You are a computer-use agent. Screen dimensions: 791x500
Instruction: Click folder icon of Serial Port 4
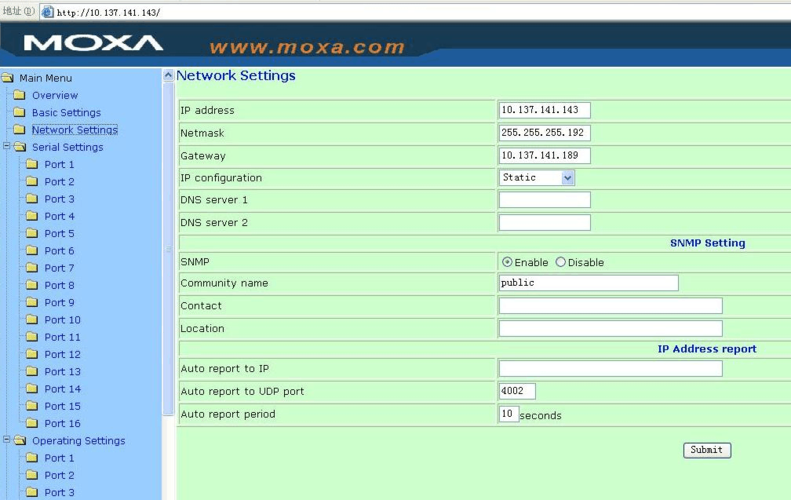tap(32, 216)
